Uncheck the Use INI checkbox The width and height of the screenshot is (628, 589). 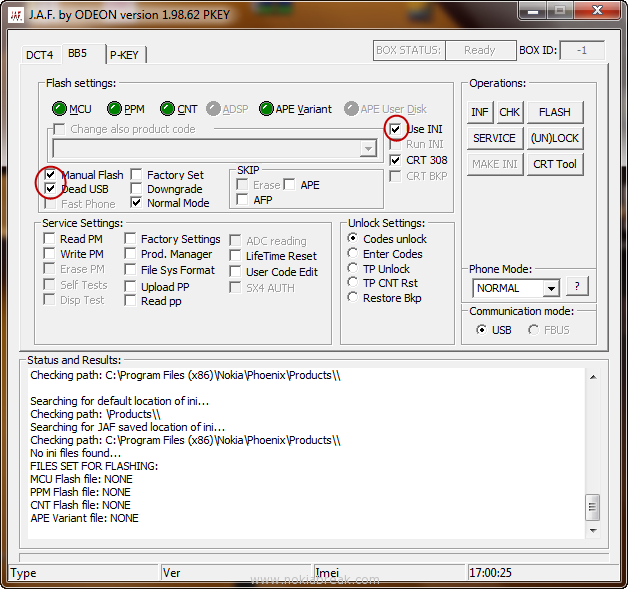[395, 129]
